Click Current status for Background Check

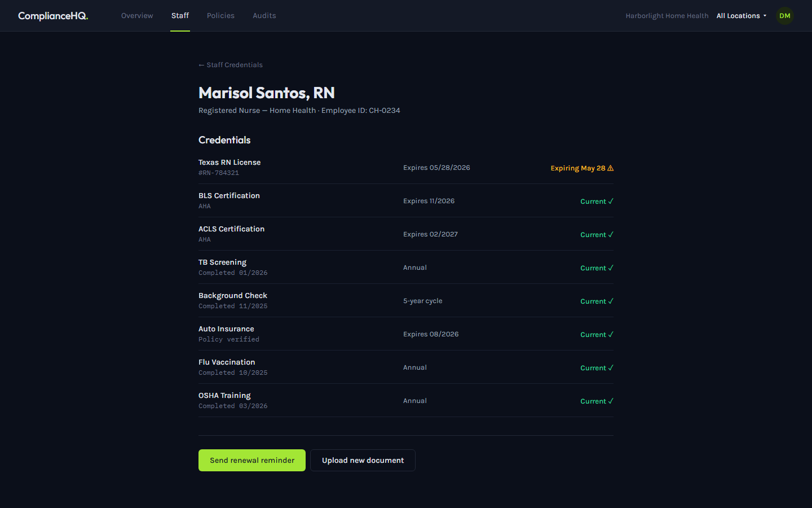point(597,301)
